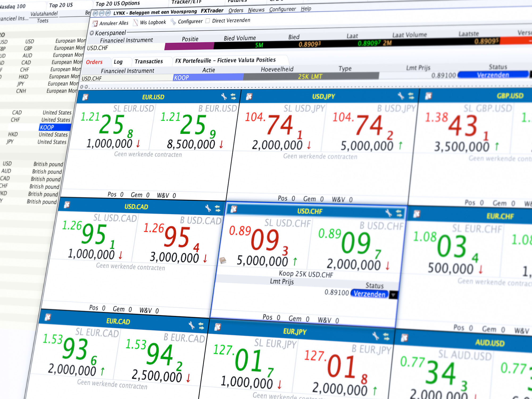Screen dimensions: 532x399
Task: Click swap arrows icon on EUR.JPY tile
Action: pyautogui.click(x=386, y=337)
